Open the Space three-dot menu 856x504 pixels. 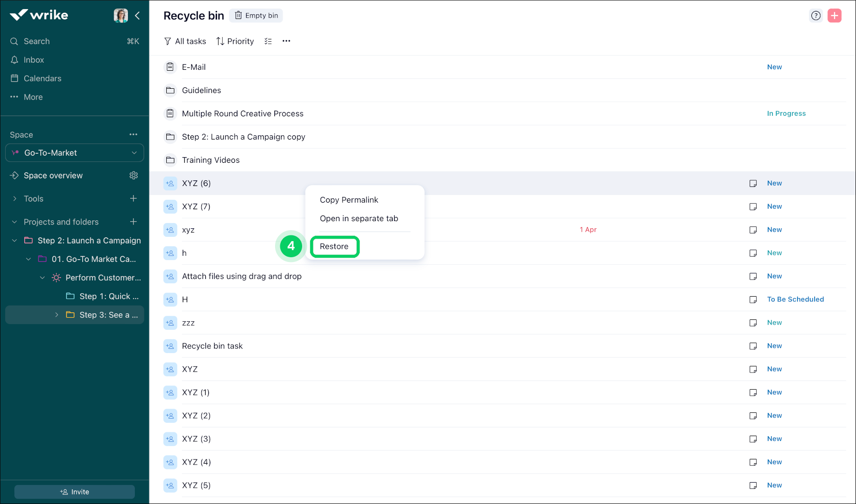point(133,135)
